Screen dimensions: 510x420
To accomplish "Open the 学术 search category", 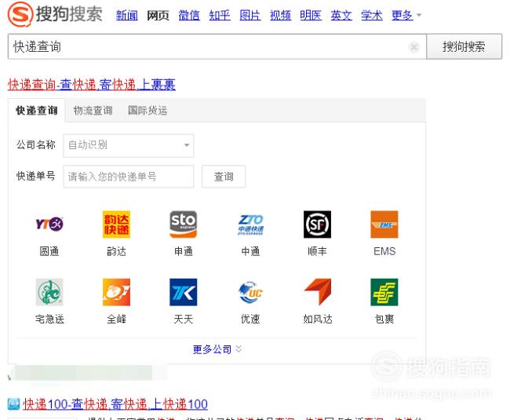I will click(x=372, y=15).
